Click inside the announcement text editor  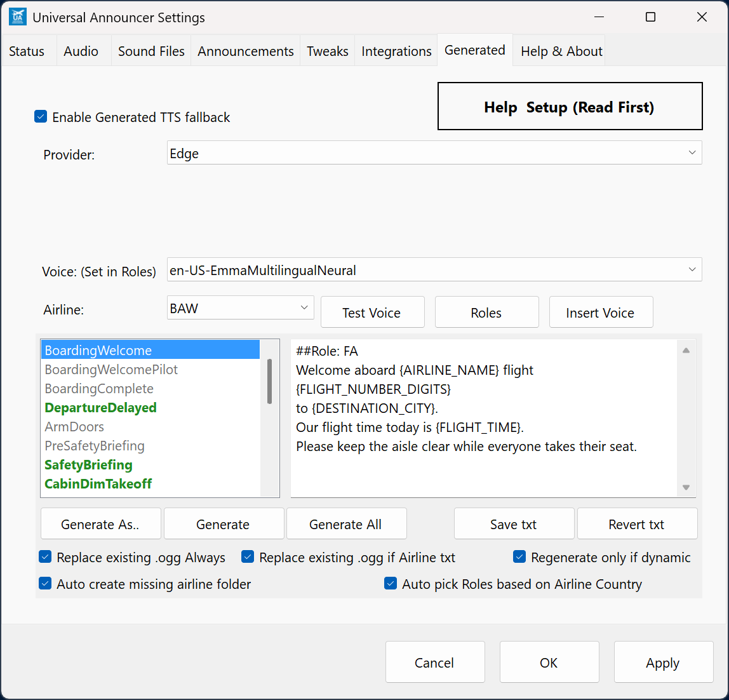click(x=483, y=418)
